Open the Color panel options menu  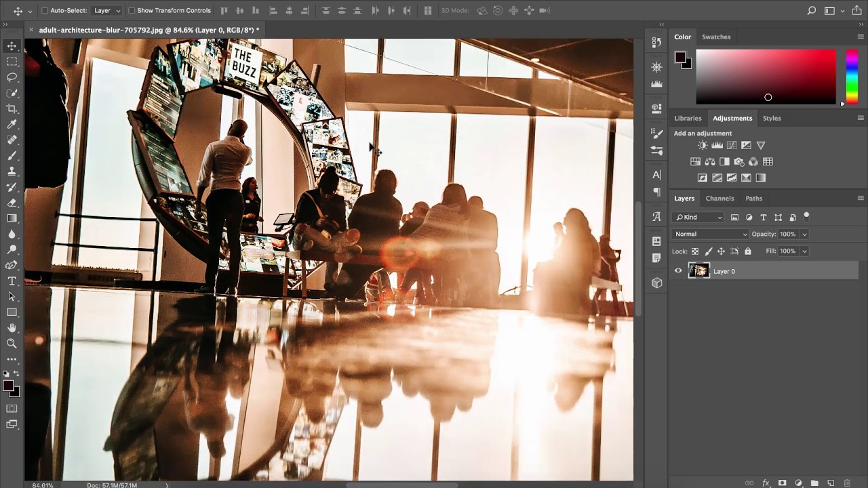[861, 37]
